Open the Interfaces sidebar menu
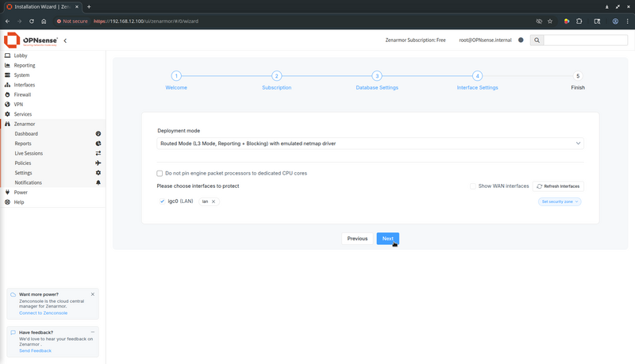 pyautogui.click(x=25, y=85)
